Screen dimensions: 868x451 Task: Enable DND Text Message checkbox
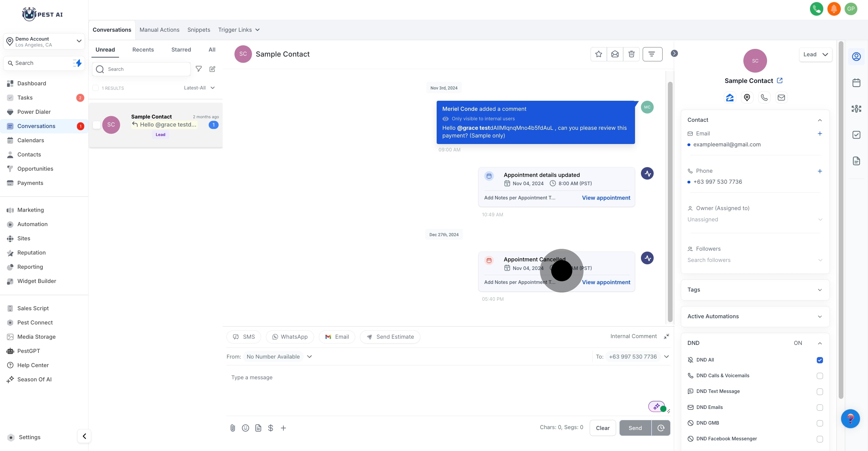pyautogui.click(x=819, y=391)
